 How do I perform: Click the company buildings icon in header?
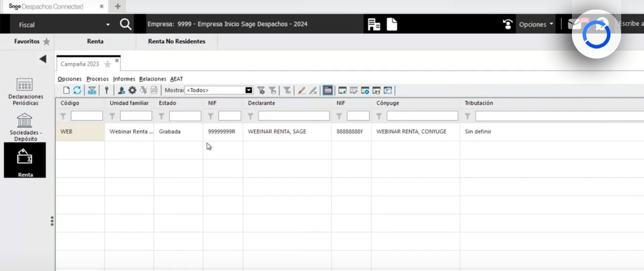pos(374,24)
